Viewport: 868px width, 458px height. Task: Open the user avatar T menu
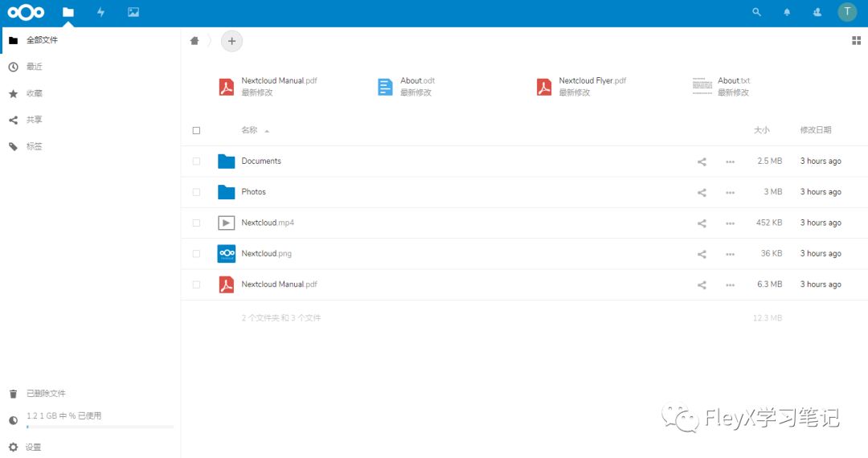pos(847,11)
